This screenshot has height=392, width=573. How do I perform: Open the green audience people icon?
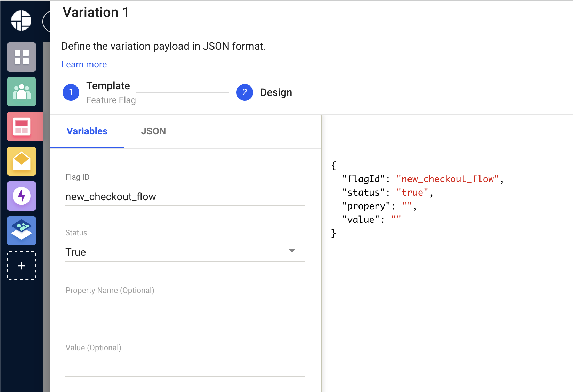(x=22, y=92)
